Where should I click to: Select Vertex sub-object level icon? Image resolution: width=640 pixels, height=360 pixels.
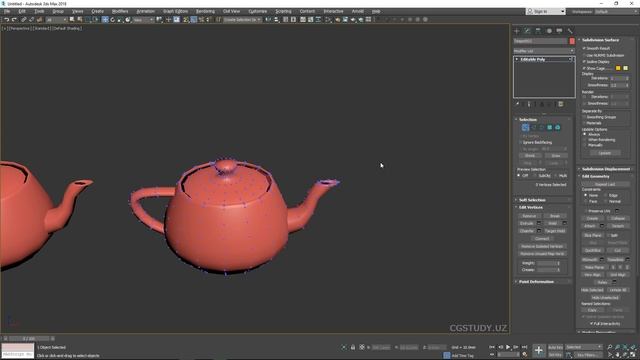click(x=525, y=128)
